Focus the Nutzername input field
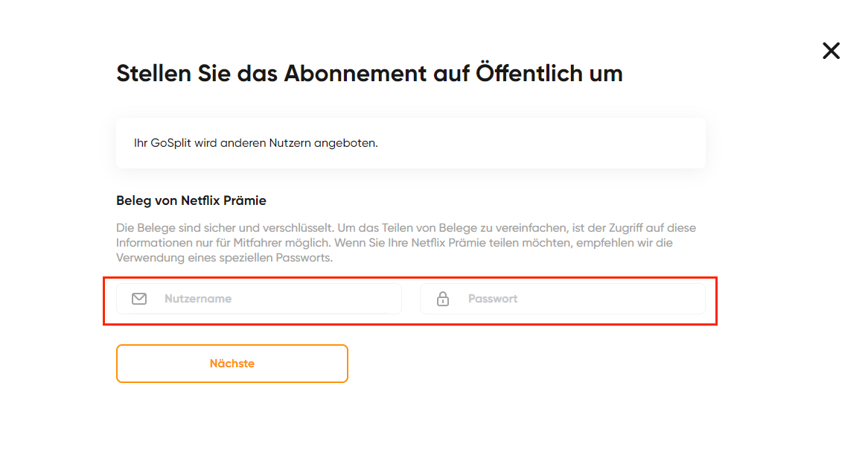 (x=259, y=299)
